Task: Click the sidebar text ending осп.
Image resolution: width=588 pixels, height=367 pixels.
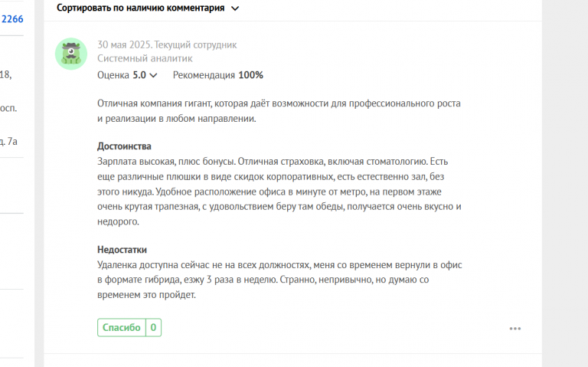Action: pos(8,108)
